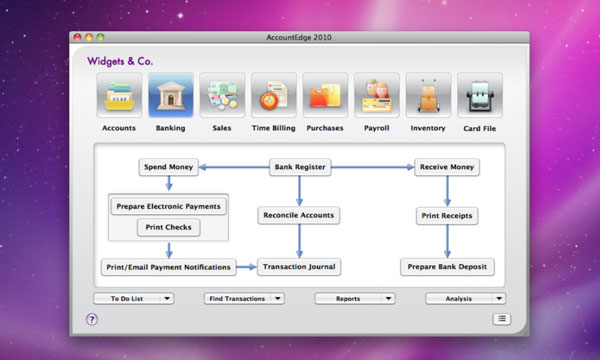
Task: Open the Transaction Journal
Action: pos(299,267)
